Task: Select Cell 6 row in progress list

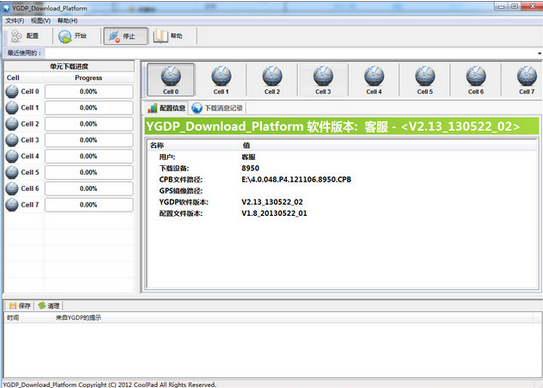Action: [69, 188]
